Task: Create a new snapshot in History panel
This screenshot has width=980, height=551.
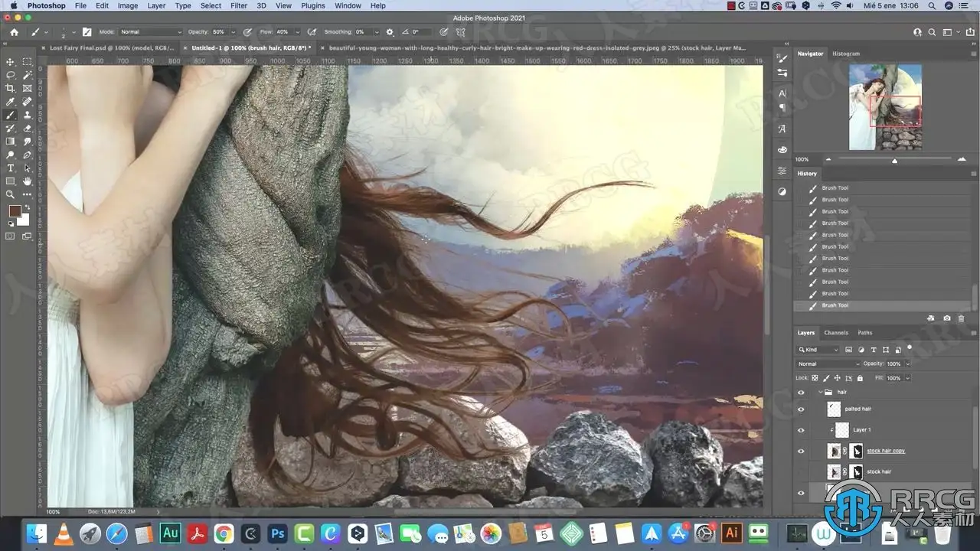Action: [947, 318]
